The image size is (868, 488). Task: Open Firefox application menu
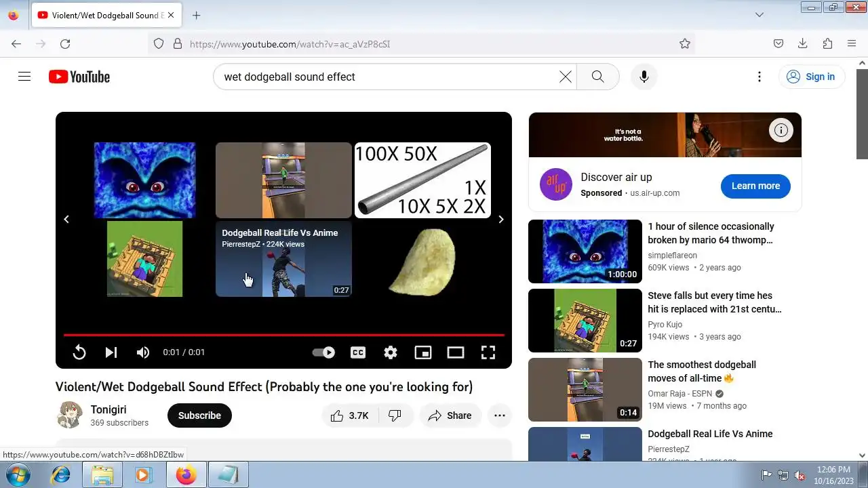pyautogui.click(x=852, y=44)
